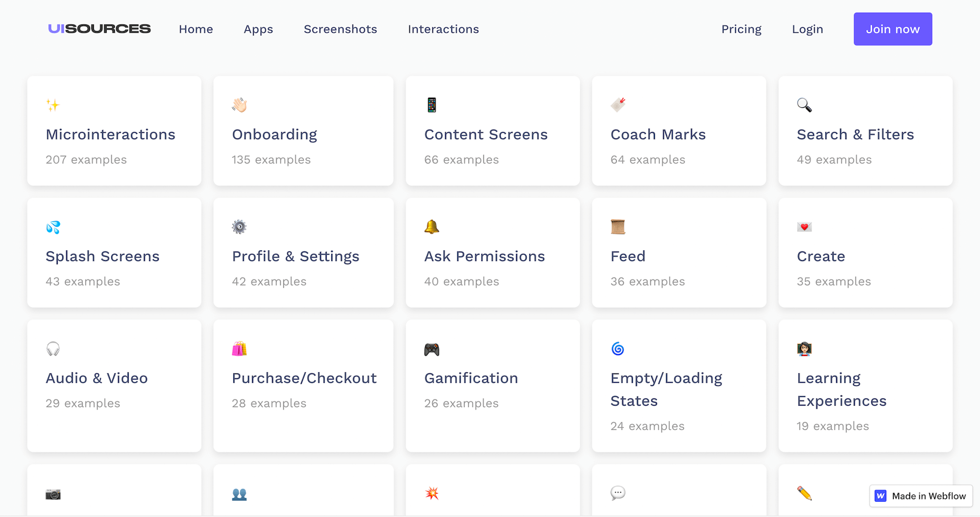This screenshot has height=517, width=980.
Task: Click the Made in Webflow badge
Action: click(x=920, y=496)
